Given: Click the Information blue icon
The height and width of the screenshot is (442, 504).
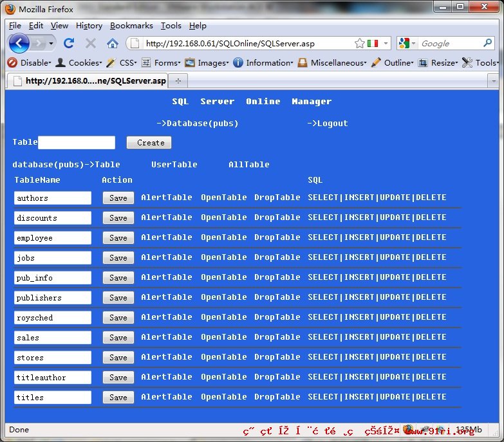Looking at the screenshot, I should pyautogui.click(x=238, y=62).
